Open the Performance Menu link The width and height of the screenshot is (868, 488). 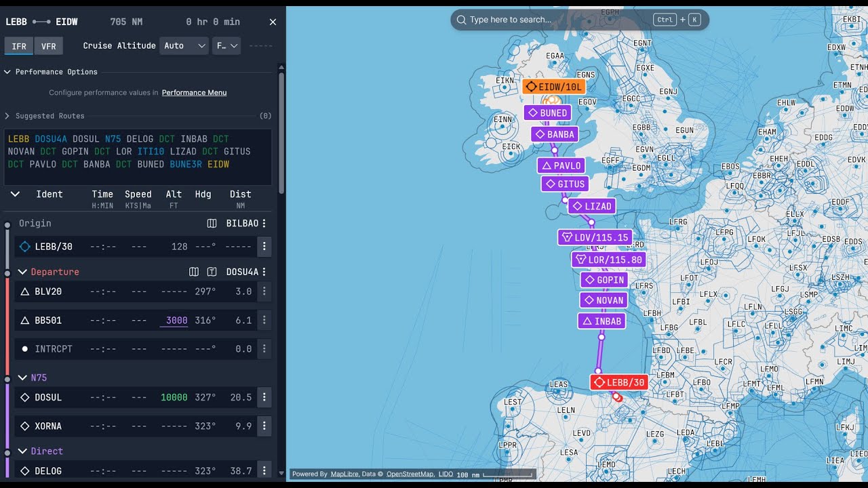[194, 93]
